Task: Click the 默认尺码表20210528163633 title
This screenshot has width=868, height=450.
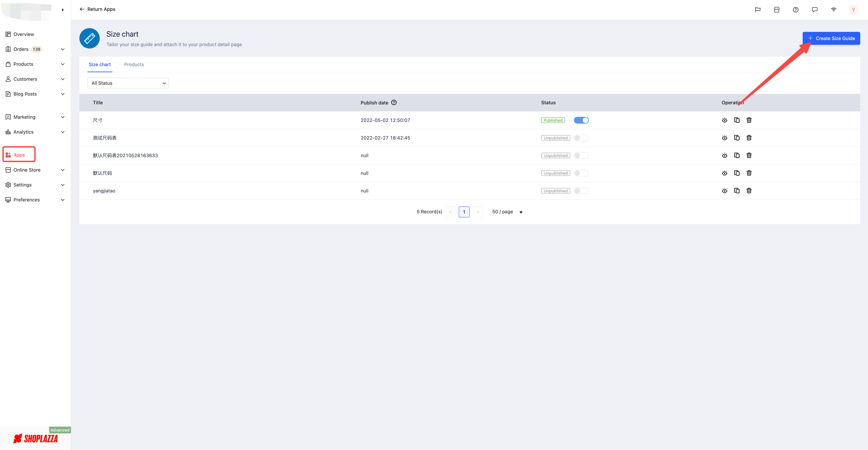Action: pos(125,155)
